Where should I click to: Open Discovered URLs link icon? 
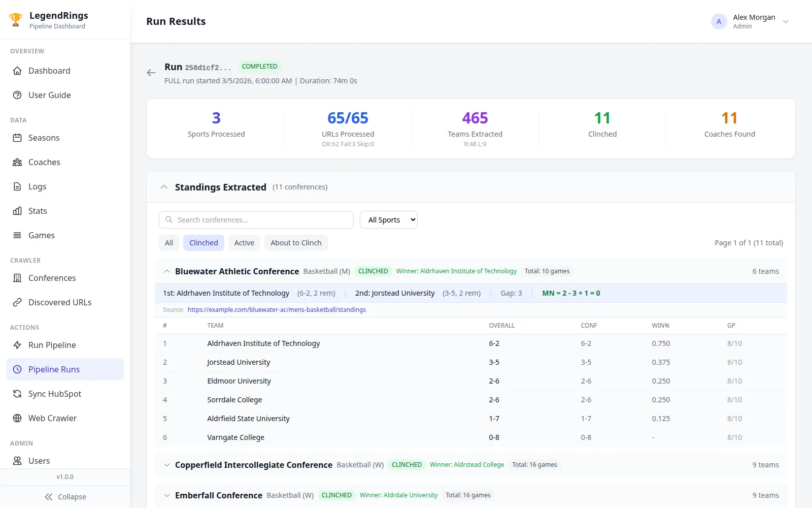(17, 302)
